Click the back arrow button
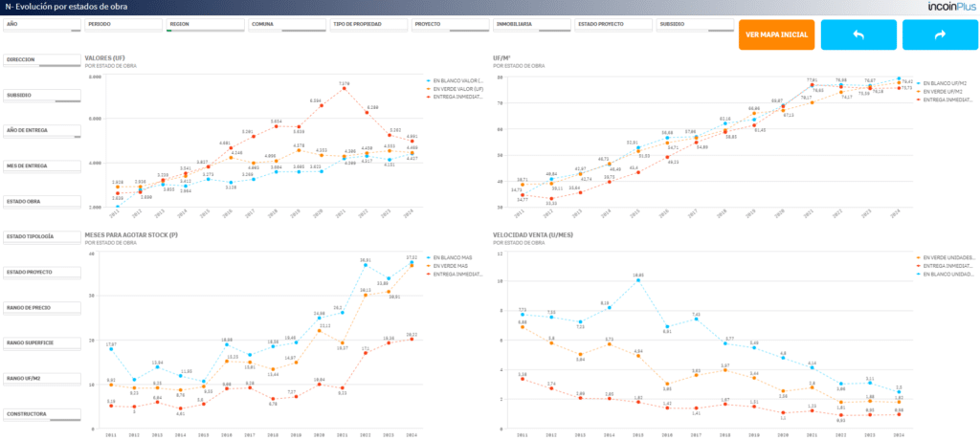Image resolution: width=980 pixels, height=441 pixels. (858, 35)
